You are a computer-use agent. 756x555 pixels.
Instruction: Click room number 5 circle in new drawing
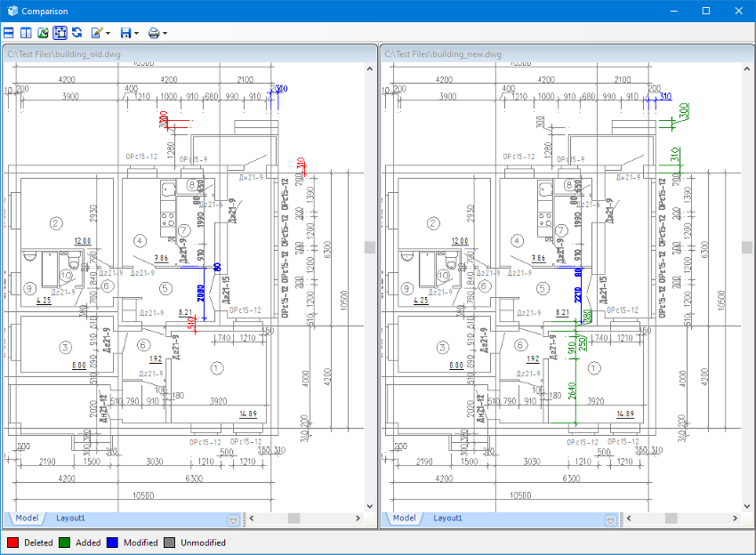coord(543,288)
